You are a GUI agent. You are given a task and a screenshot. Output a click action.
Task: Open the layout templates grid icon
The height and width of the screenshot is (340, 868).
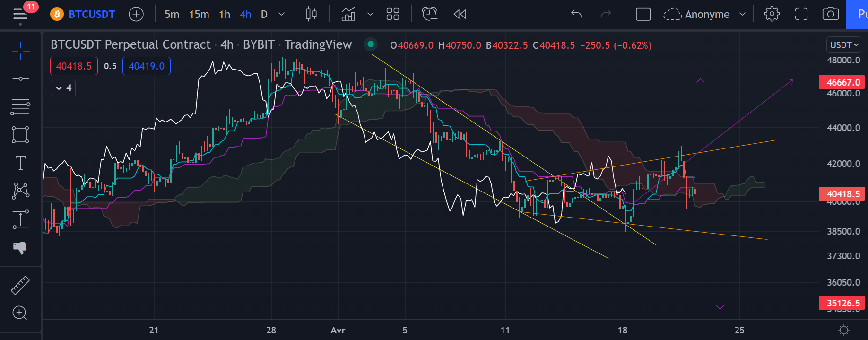click(393, 14)
